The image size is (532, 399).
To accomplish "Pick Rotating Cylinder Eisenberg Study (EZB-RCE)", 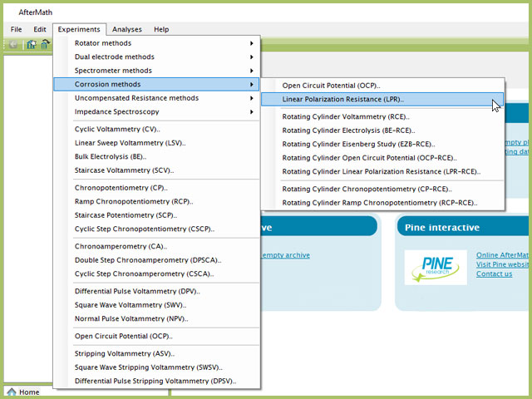I will [x=382, y=144].
